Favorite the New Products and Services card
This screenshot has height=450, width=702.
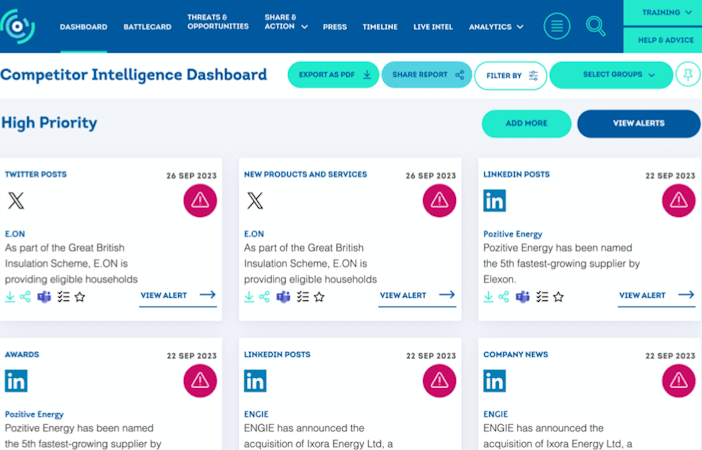(319, 297)
